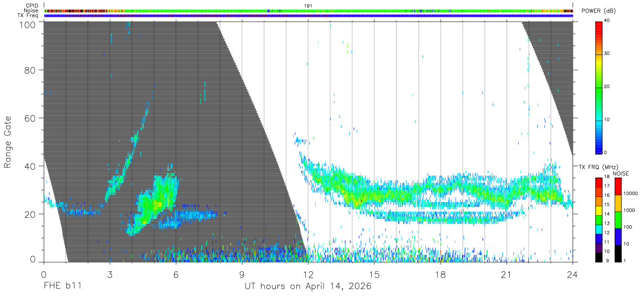The image size is (644, 297).
Task: Click the red segment of the NOISE legend
Action: (617, 186)
